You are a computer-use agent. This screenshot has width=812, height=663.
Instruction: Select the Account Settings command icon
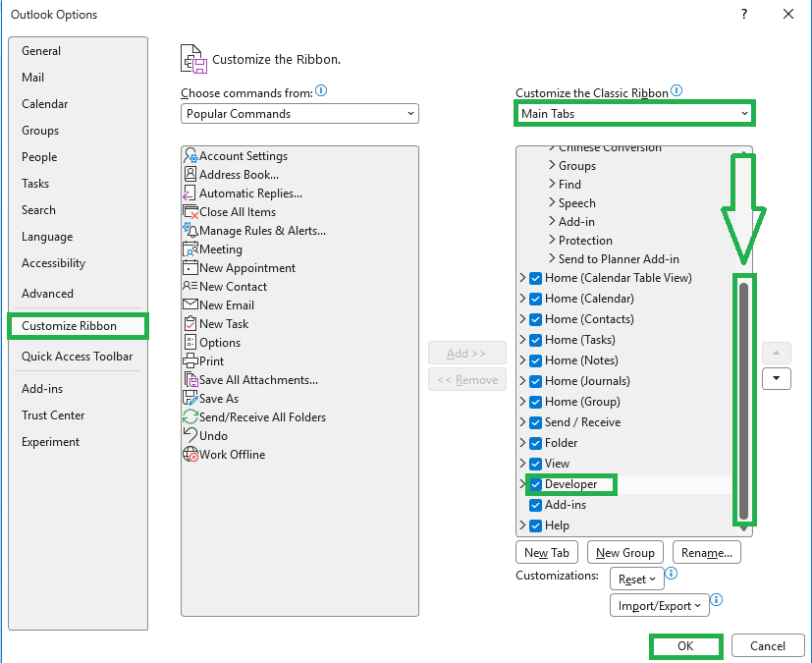190,156
